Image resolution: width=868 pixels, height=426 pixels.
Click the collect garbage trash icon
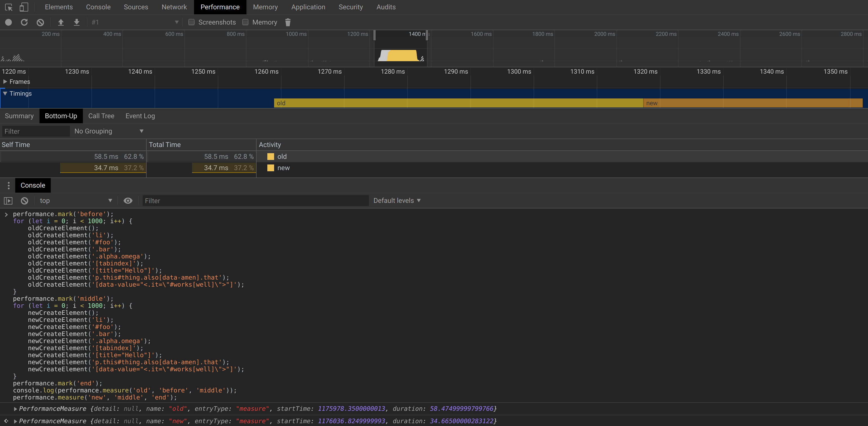point(288,22)
